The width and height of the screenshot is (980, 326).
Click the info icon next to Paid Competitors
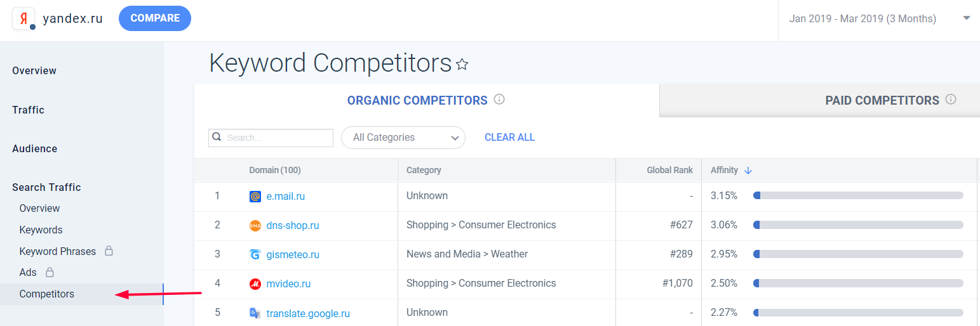[951, 100]
